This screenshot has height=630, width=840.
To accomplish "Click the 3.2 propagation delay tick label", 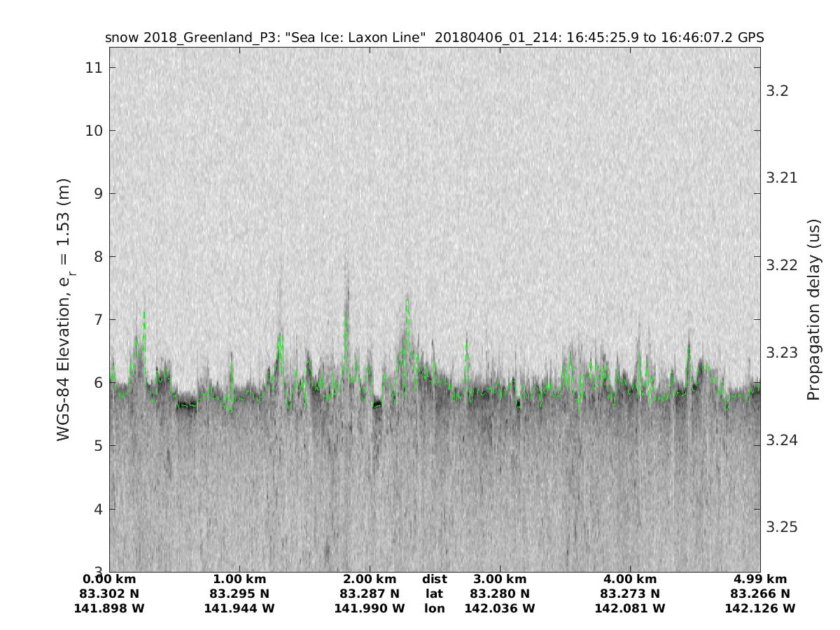I will coord(778,91).
